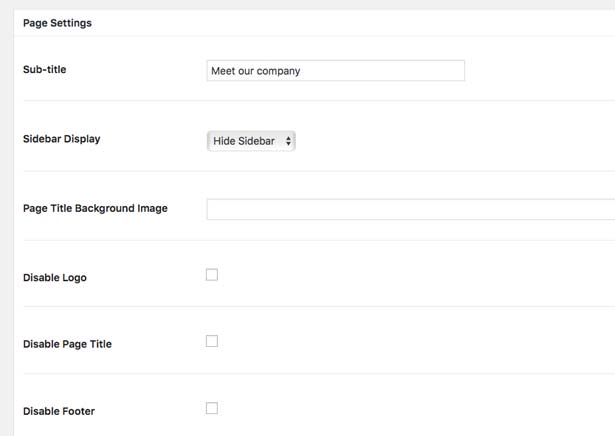Check the Disable Footer checkbox
Image resolution: width=615 pixels, height=436 pixels.
pos(212,408)
